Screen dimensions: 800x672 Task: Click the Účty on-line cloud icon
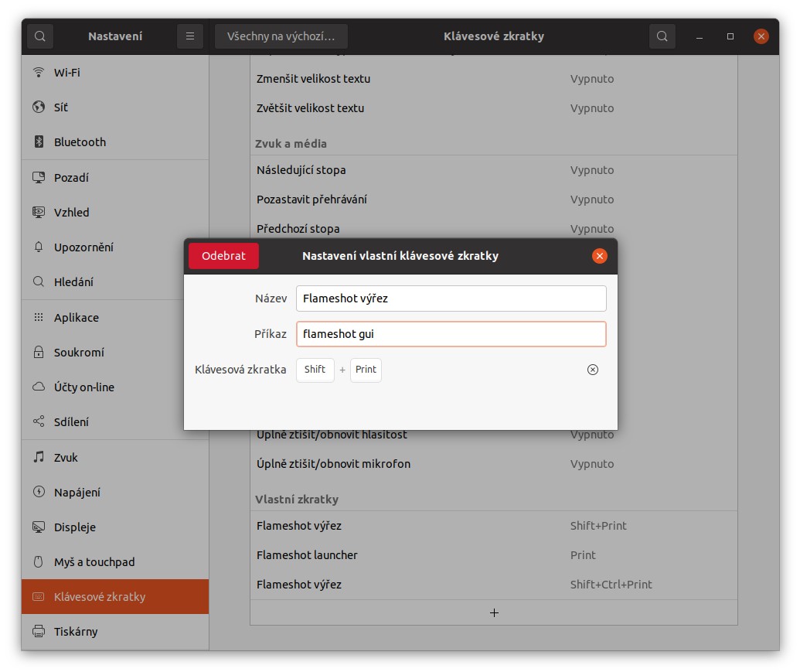click(x=39, y=387)
